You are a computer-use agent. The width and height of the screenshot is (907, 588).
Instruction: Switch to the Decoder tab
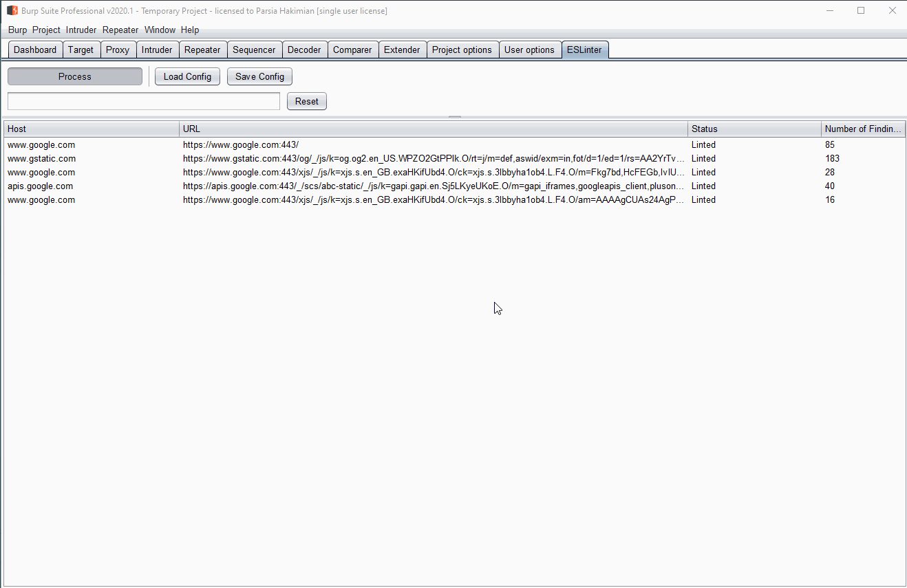click(304, 50)
